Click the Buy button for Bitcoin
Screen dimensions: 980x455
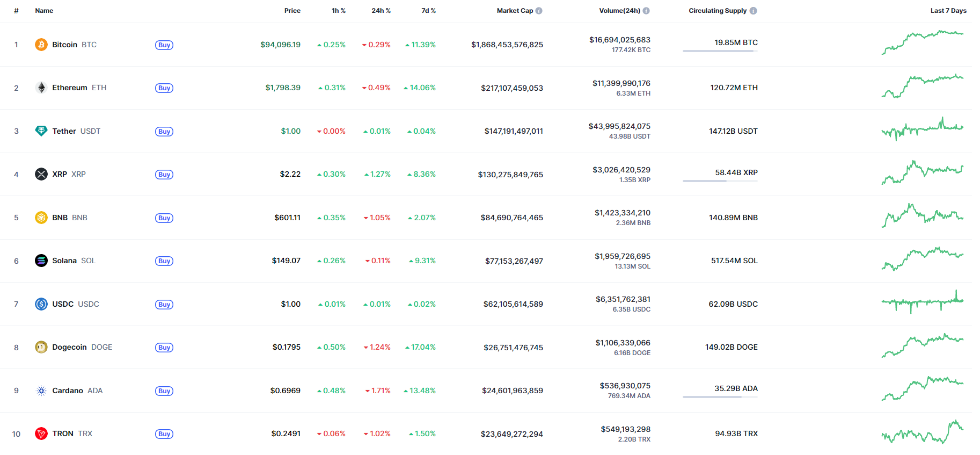click(164, 45)
